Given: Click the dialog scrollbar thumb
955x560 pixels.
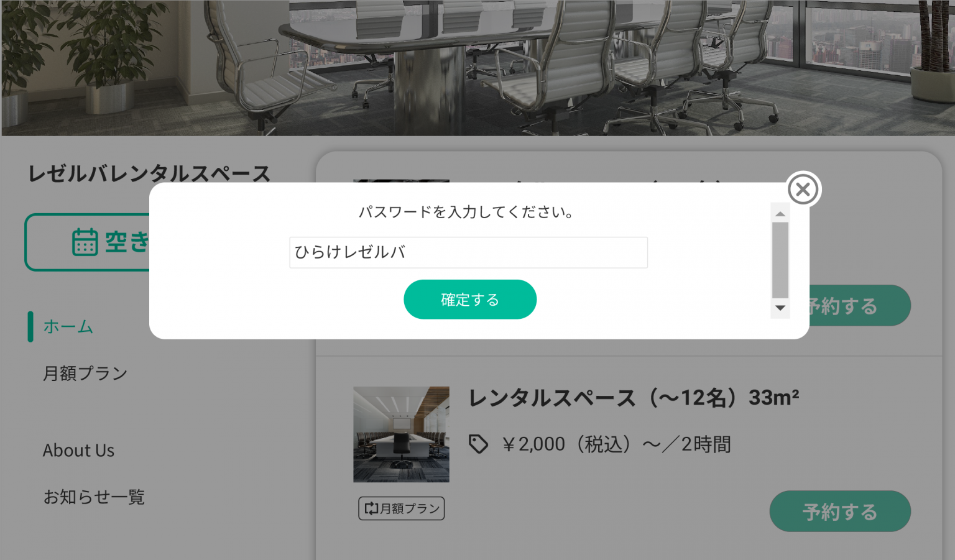Looking at the screenshot, I should tap(780, 260).
